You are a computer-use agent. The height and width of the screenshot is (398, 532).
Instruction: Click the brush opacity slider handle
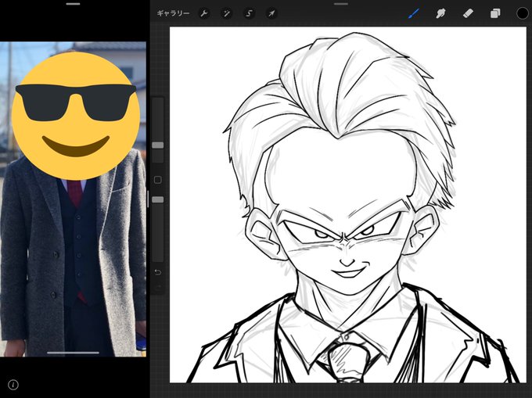click(x=158, y=199)
